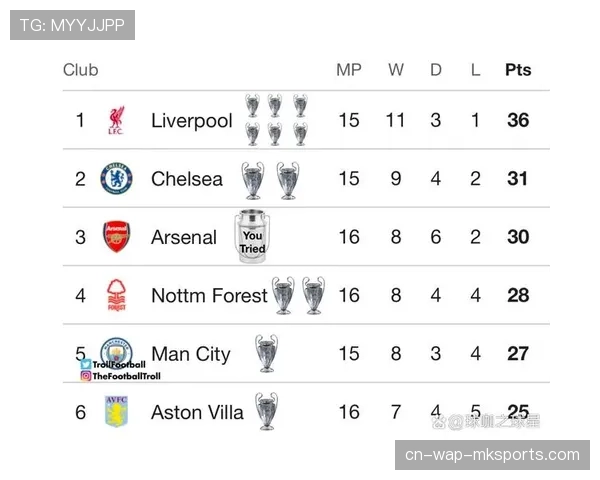Viewport: 600px width, 480px height.
Task: Click the trophy beside Man City
Action: [x=266, y=353]
